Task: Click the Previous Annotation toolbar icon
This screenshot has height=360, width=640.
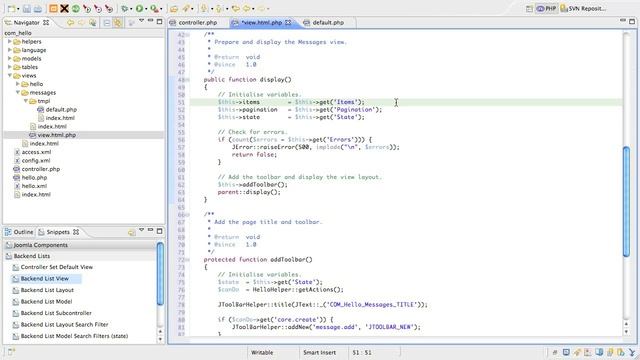Action: (219, 8)
